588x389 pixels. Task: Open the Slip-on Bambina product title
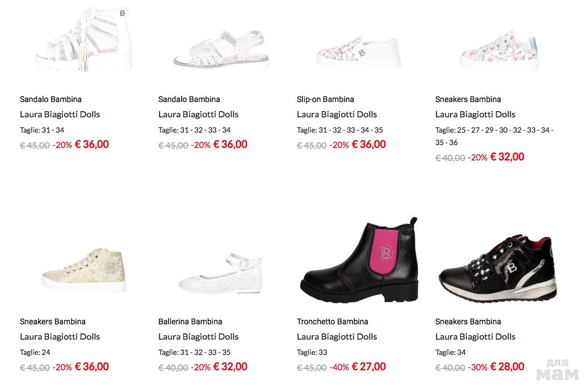pos(325,99)
